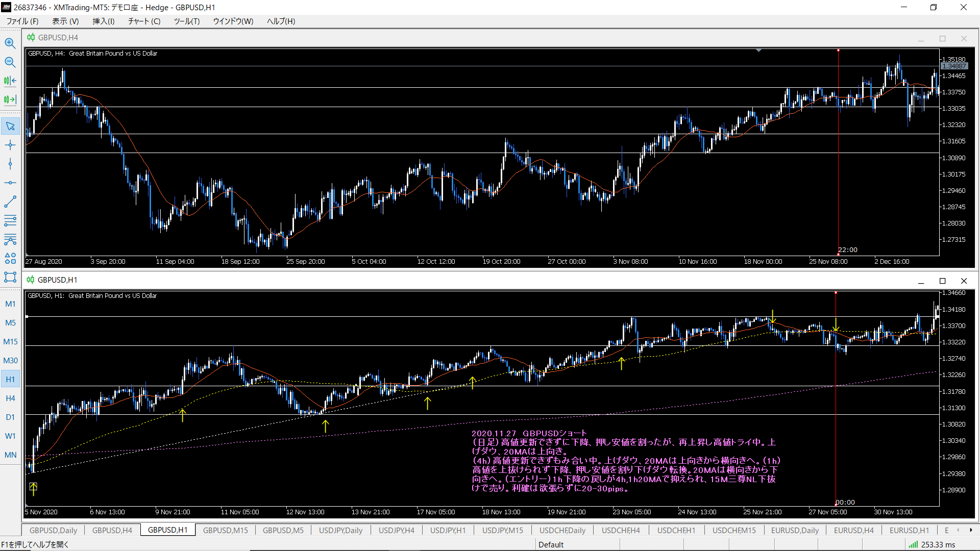Switch to the GBPUSD,M15 chart tab
This screenshot has height=551, width=980.
point(226,530)
